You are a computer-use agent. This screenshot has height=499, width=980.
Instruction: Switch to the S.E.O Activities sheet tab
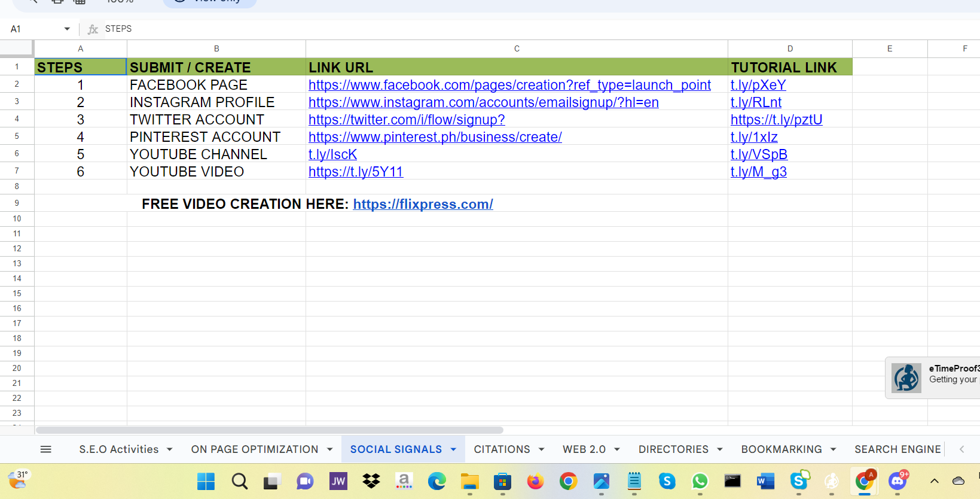119,449
